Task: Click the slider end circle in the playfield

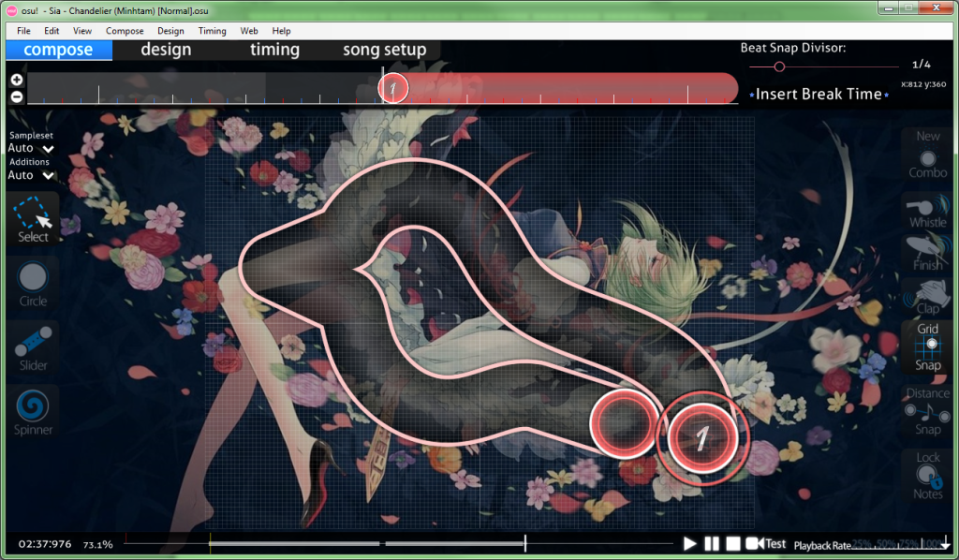Action: click(x=623, y=423)
